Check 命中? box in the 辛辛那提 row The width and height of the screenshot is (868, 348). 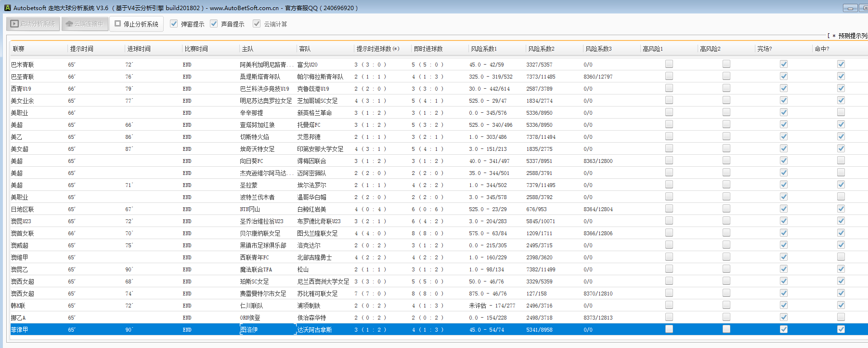click(x=841, y=112)
